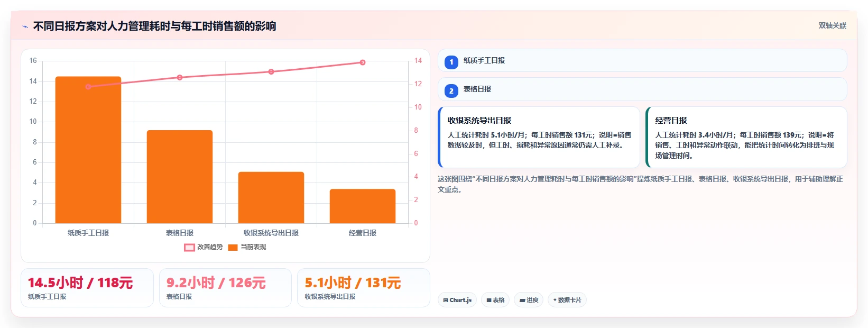The height and width of the screenshot is (328, 868).
Task: Click the line point above 表格日报
Action: pyautogui.click(x=180, y=77)
